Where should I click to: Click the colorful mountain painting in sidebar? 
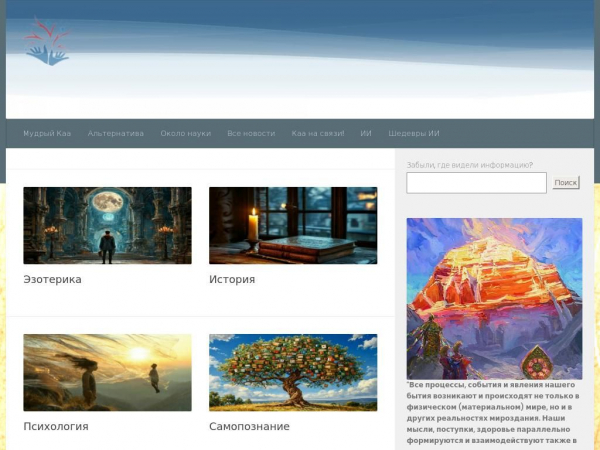point(494,299)
